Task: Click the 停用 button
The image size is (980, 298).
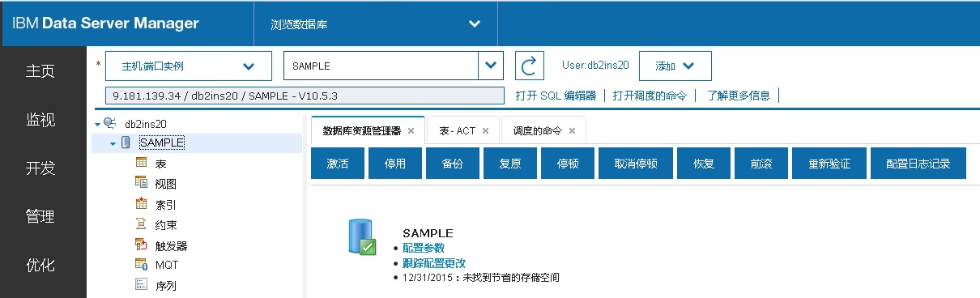Action: click(394, 163)
